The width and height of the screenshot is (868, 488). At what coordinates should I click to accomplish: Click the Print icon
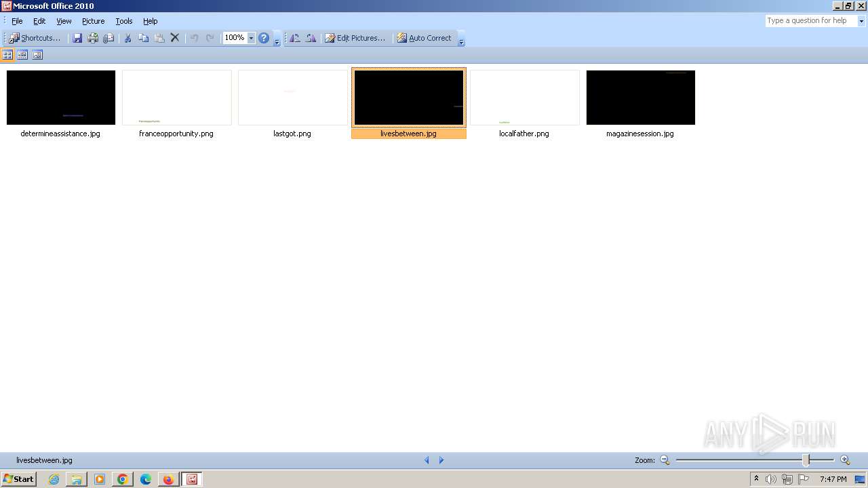93,38
